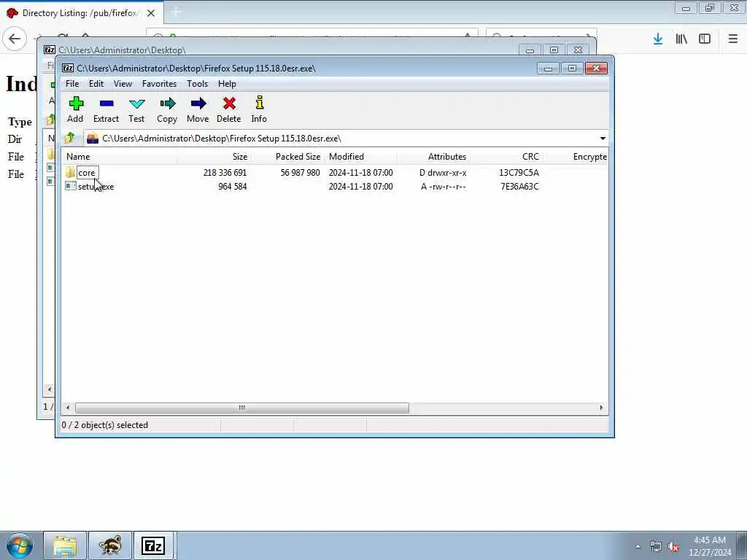Image resolution: width=747 pixels, height=560 pixels.
Task: Click the 7z icon in front title bar
Action: pyautogui.click(x=68, y=68)
